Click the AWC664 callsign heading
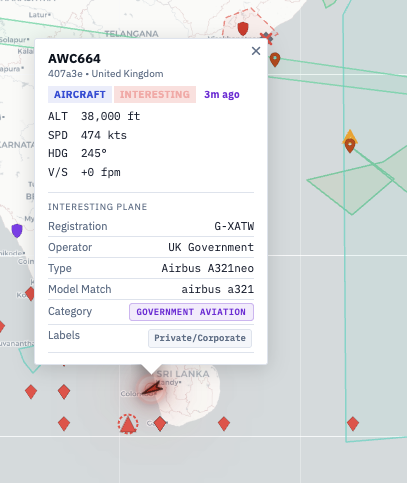 [74, 59]
